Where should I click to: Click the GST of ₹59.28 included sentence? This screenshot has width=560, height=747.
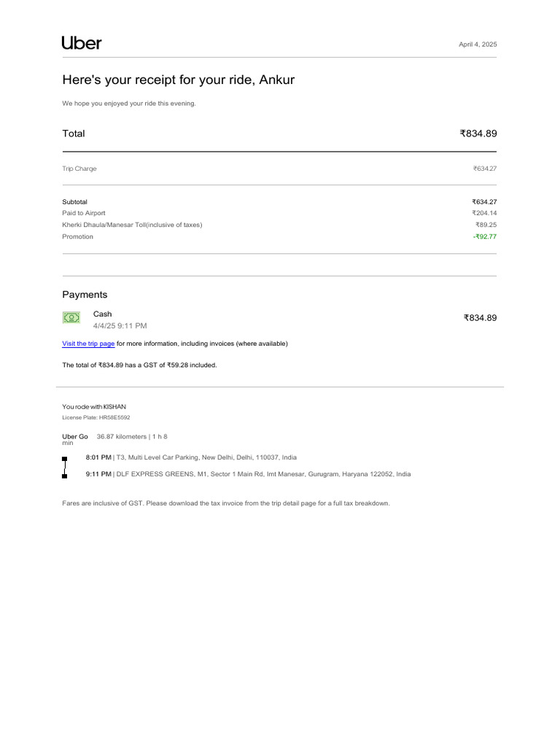[x=139, y=365]
